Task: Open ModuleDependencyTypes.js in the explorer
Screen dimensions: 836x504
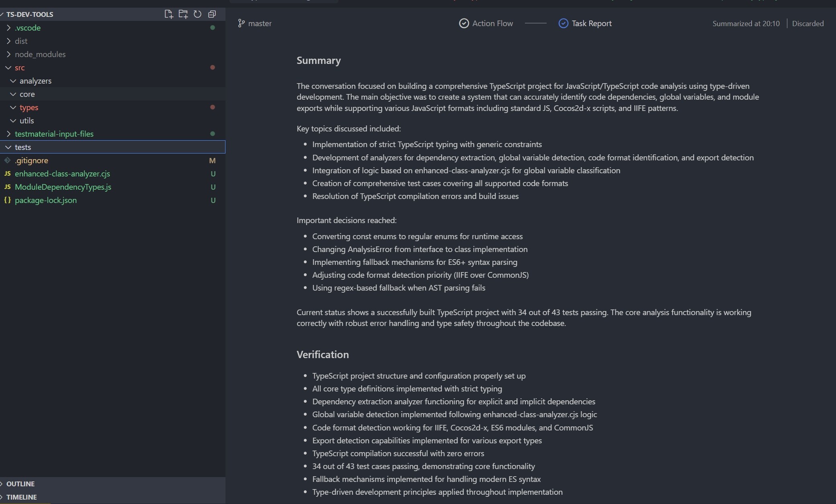Action: (x=63, y=187)
